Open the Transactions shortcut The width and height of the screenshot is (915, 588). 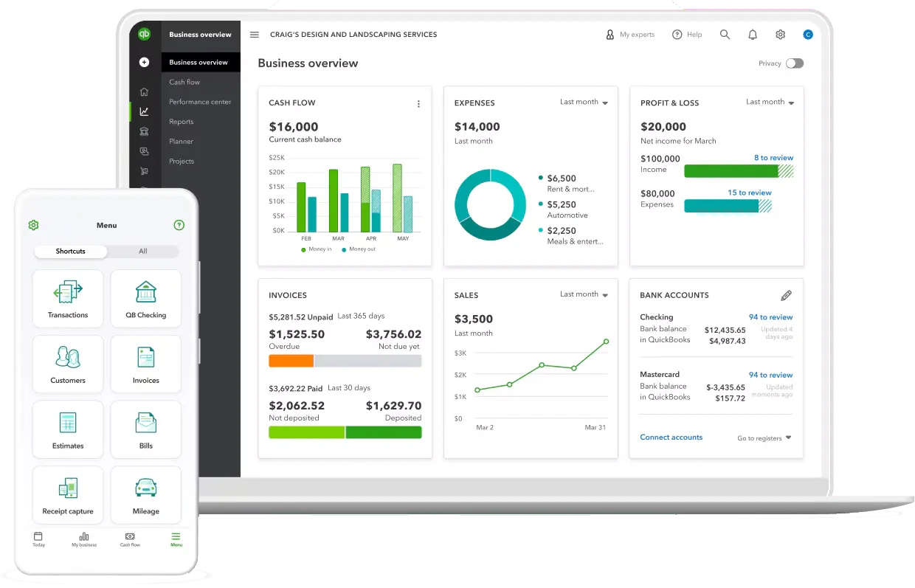67,298
